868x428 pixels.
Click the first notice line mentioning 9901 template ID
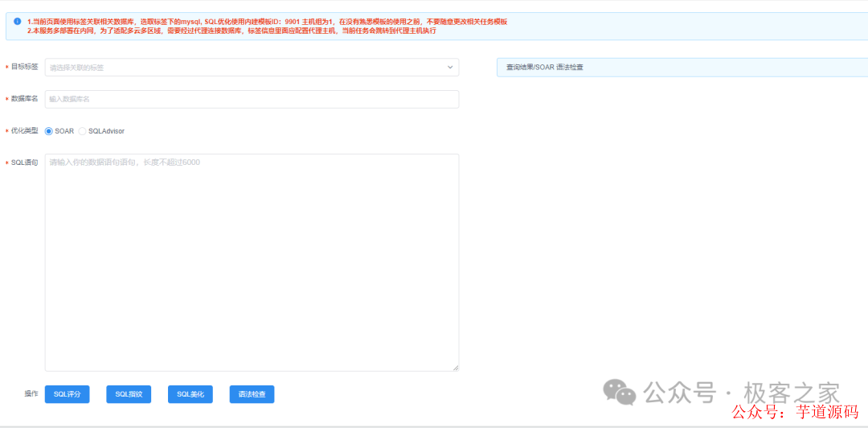coord(268,22)
